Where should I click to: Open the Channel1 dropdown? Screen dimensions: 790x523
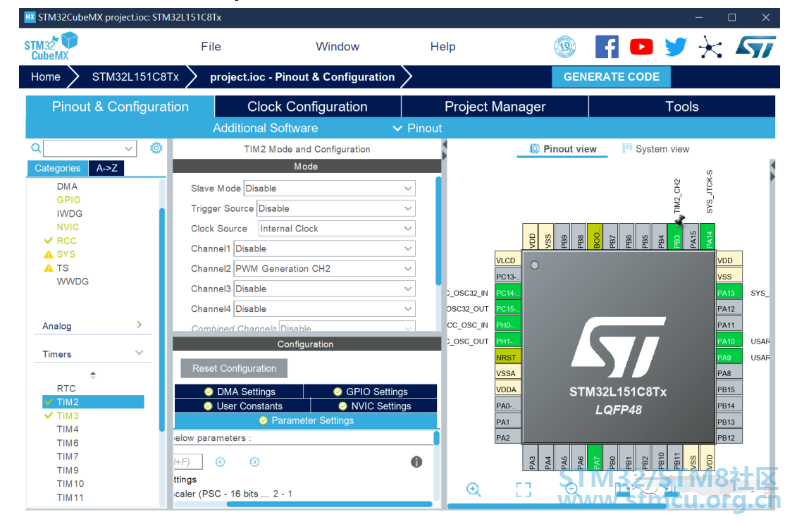324,248
